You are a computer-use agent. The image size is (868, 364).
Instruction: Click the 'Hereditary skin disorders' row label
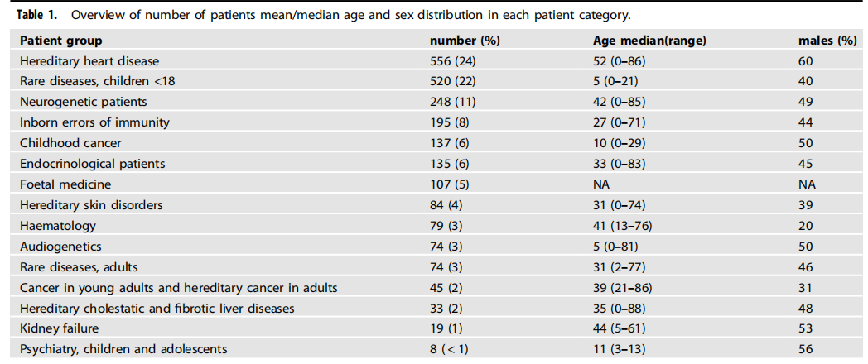click(x=91, y=205)
